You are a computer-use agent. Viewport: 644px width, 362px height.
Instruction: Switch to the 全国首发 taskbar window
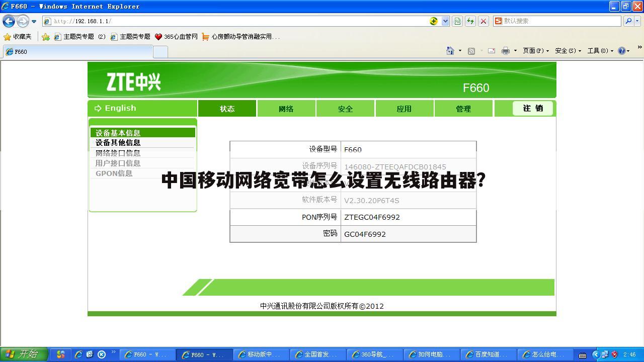317,354
